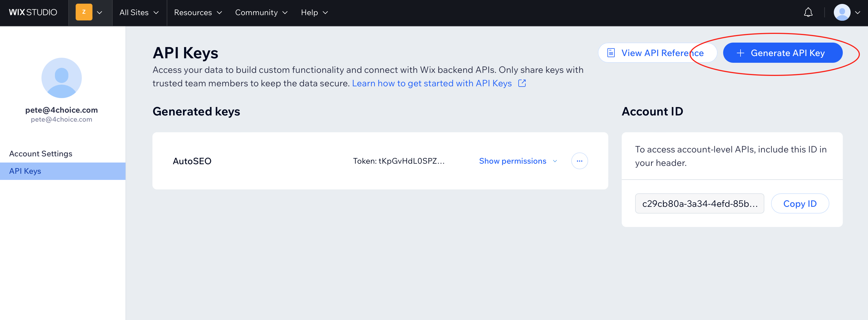This screenshot has height=320, width=868.
Task: Click the Wix Studio logo
Action: [x=33, y=12]
